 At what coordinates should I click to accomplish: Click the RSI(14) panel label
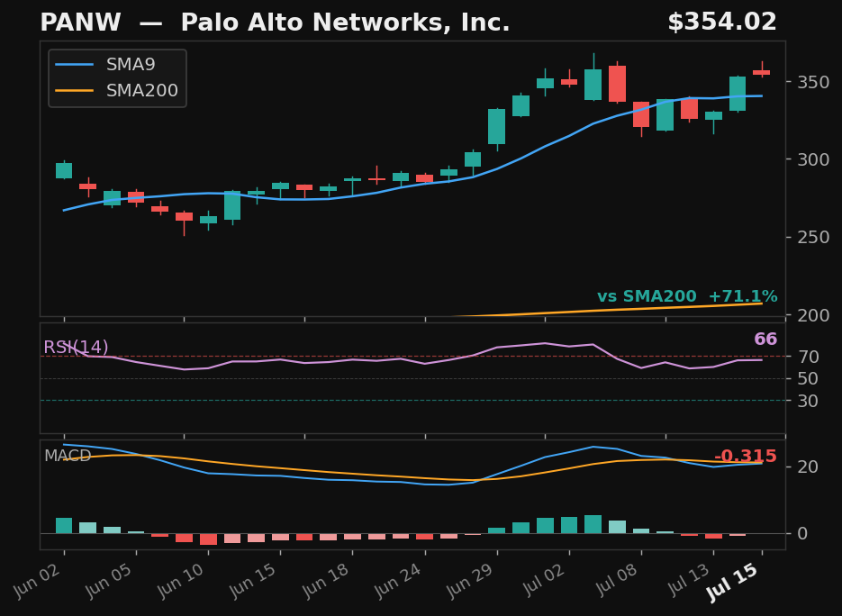click(76, 348)
